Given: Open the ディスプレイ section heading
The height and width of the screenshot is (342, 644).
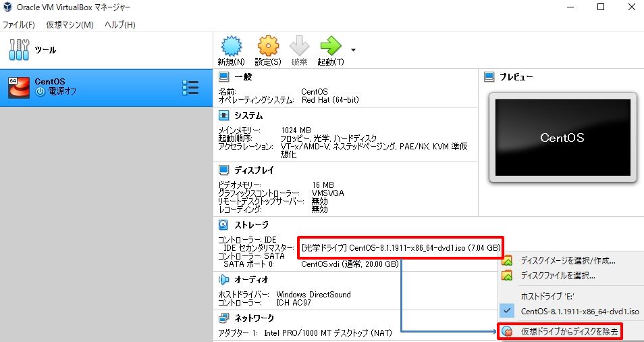Looking at the screenshot, I should coord(254,170).
